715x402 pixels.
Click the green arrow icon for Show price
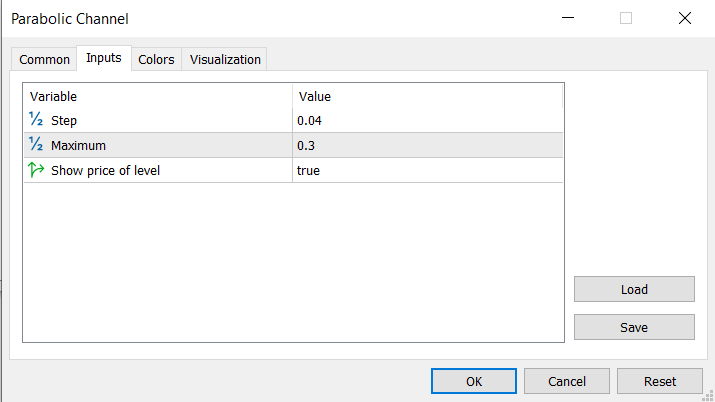(x=37, y=170)
